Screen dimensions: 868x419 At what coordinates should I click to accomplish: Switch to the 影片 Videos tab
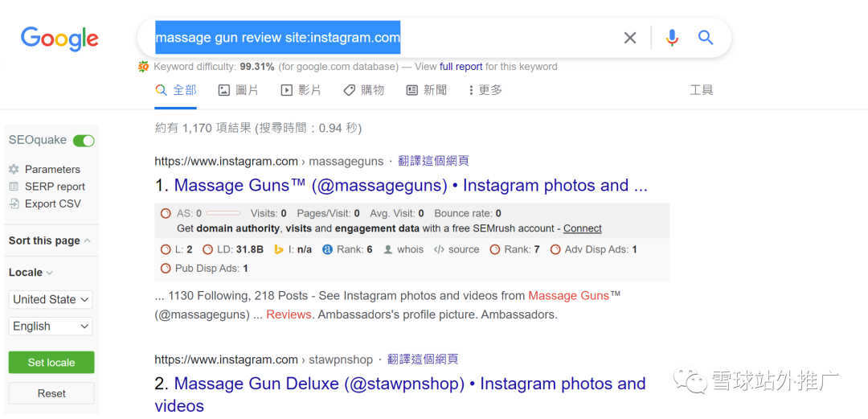click(301, 90)
